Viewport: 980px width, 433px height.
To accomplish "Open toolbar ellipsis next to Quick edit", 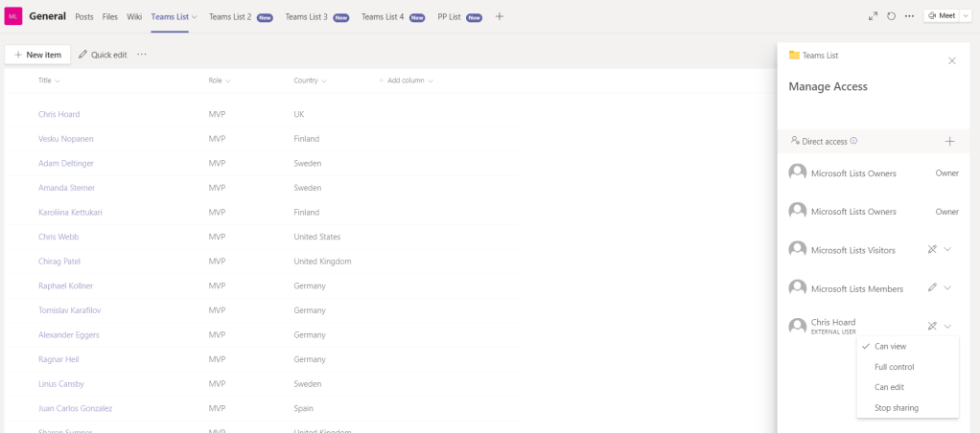I will point(142,55).
